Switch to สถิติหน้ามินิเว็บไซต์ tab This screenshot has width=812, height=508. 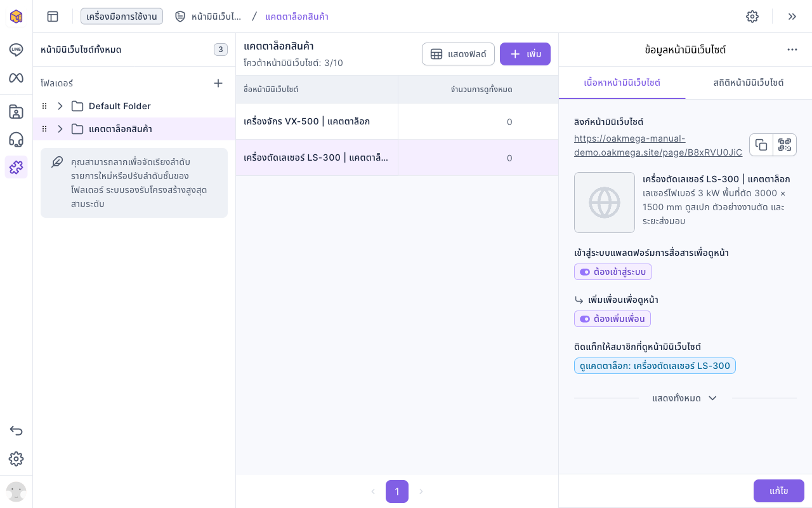[749, 83]
